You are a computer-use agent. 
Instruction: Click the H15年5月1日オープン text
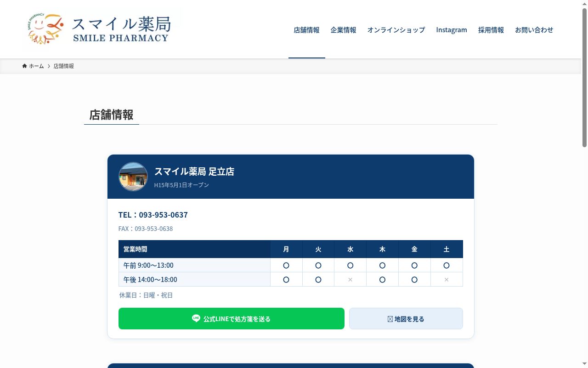tap(181, 185)
